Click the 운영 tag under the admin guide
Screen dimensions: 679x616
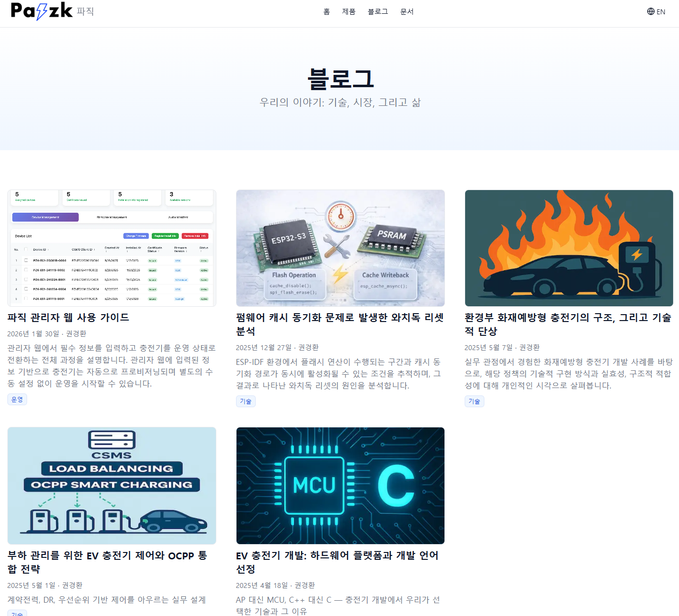(x=17, y=399)
